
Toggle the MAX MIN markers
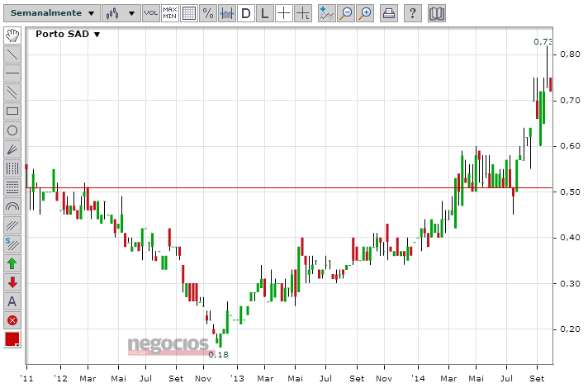tap(170, 13)
